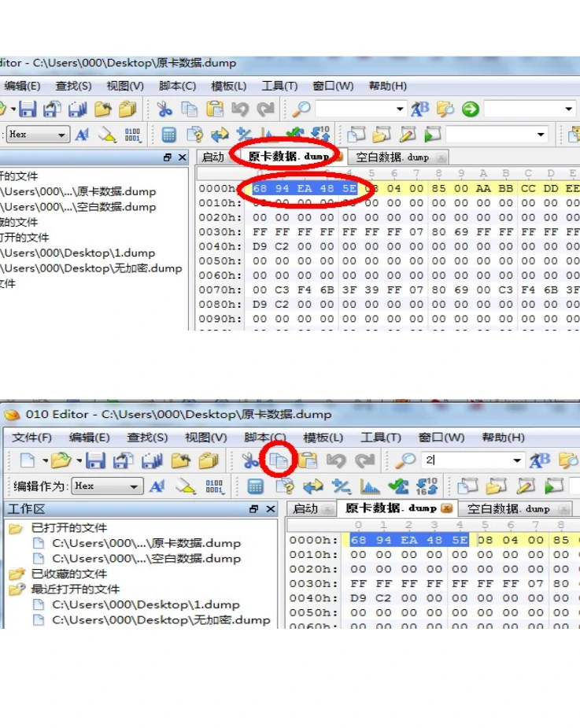Image resolution: width=580 pixels, height=728 pixels.
Task: Click the Cut scissors icon in the upper window
Action: (x=164, y=109)
